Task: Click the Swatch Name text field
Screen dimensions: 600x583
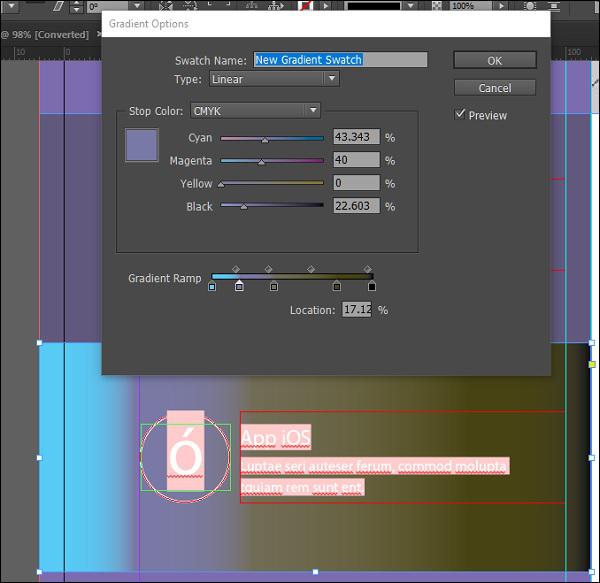Action: (x=341, y=60)
